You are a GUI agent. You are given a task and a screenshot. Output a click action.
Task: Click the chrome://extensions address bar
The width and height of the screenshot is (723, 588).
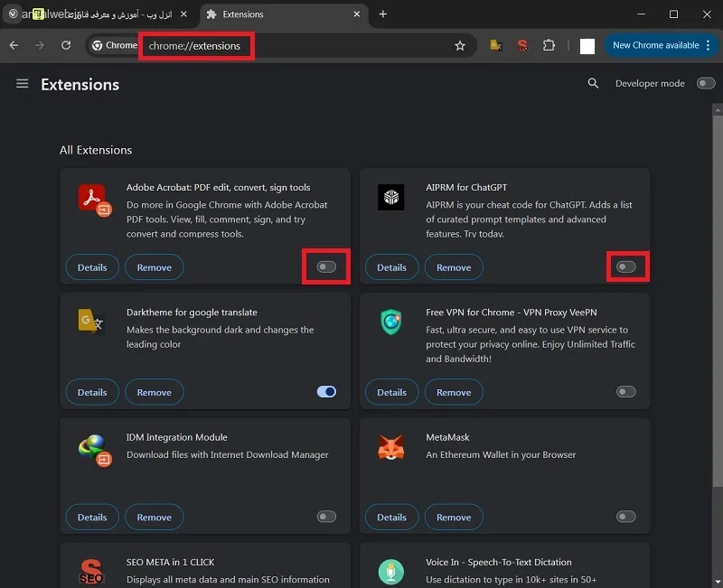(x=296, y=46)
